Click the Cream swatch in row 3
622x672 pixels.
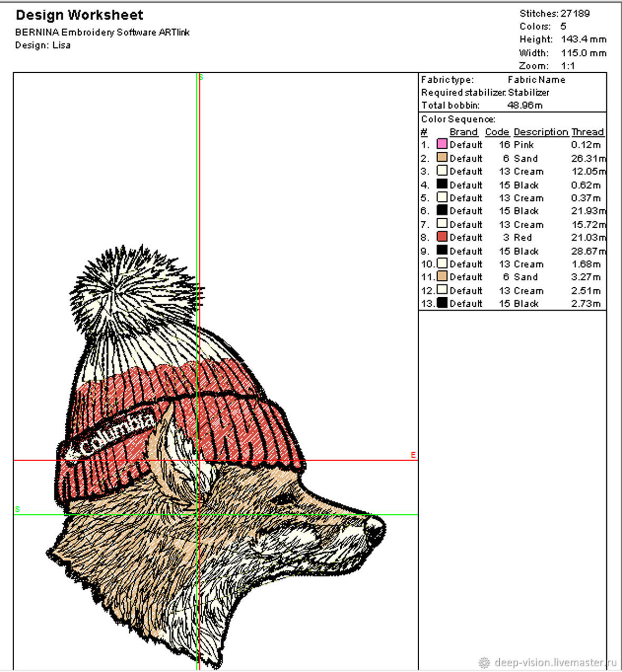(442, 171)
